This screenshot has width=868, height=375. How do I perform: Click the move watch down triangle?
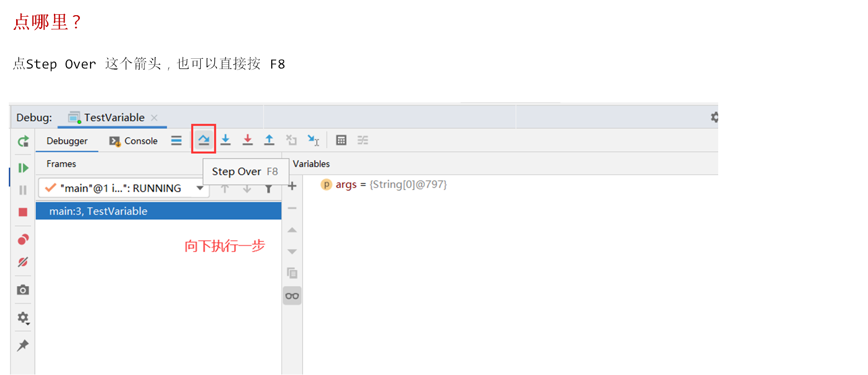click(292, 252)
